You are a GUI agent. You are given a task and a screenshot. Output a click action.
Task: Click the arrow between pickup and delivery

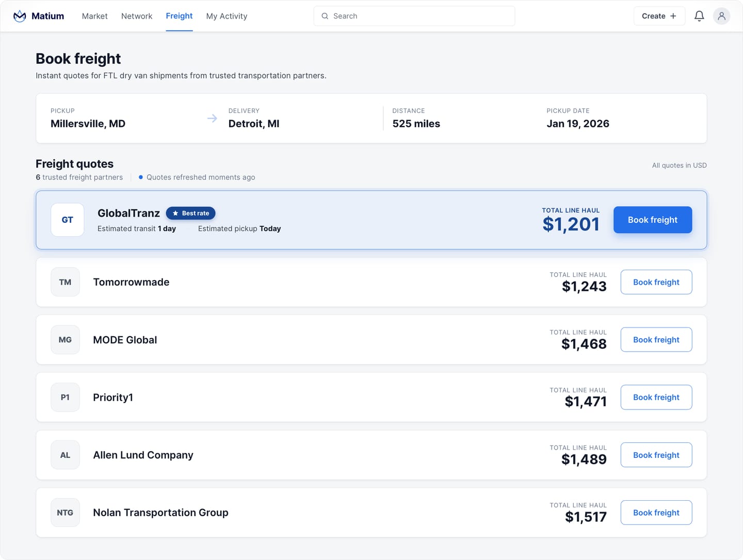click(x=212, y=119)
